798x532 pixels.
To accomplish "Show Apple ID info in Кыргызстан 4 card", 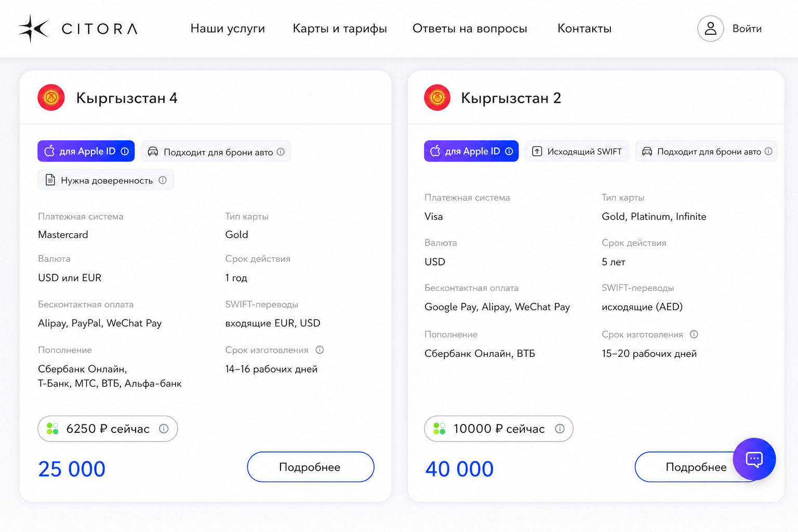I will point(125,151).
